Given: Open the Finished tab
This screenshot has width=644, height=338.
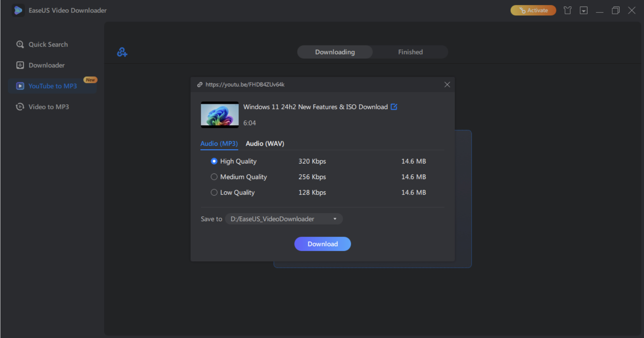Looking at the screenshot, I should pyautogui.click(x=410, y=52).
